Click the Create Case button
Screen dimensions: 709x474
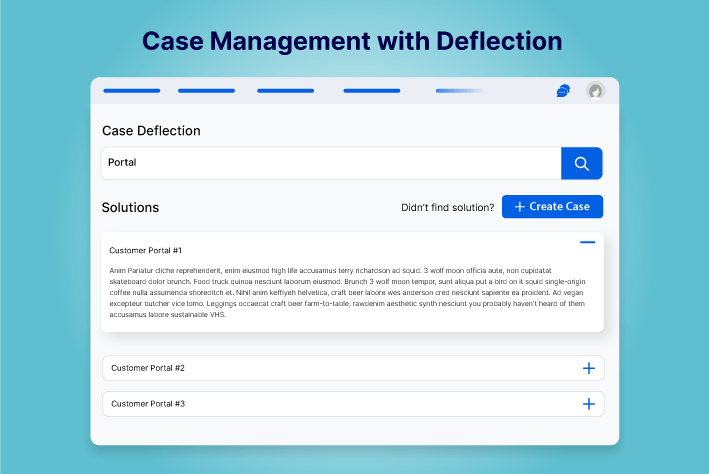click(552, 207)
